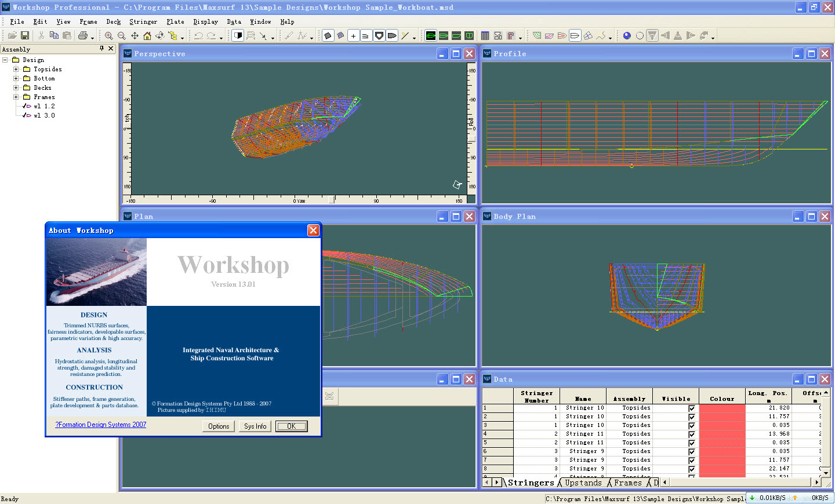Viewport: 835px width, 504px height.
Task: Expand the Bottom folder node
Action: [16, 78]
